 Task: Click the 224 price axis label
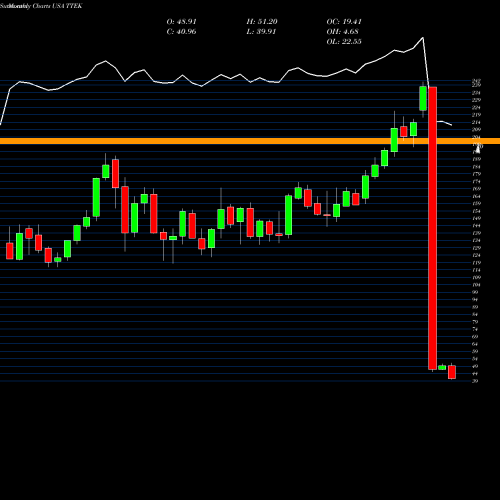coord(476,108)
